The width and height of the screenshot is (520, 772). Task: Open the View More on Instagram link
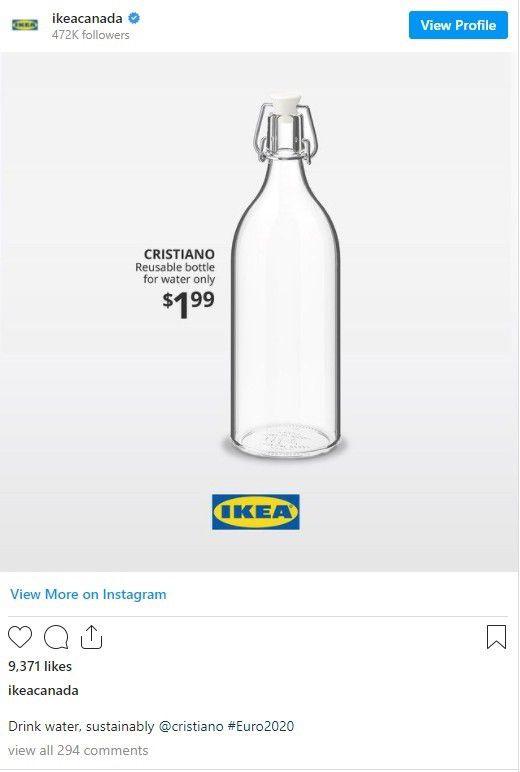(x=88, y=594)
